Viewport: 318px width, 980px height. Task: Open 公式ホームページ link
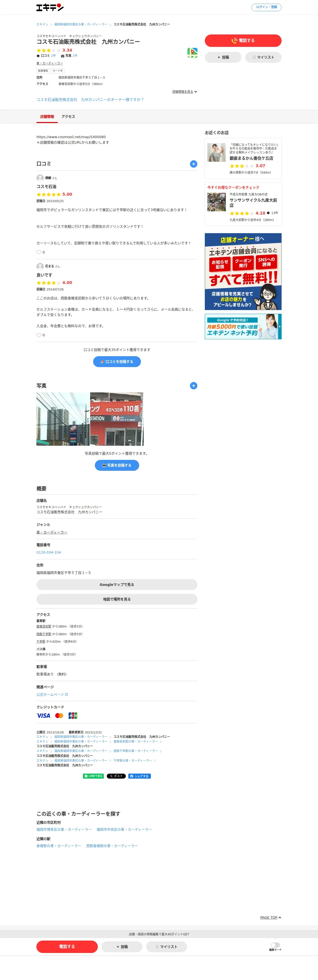[x=52, y=695]
